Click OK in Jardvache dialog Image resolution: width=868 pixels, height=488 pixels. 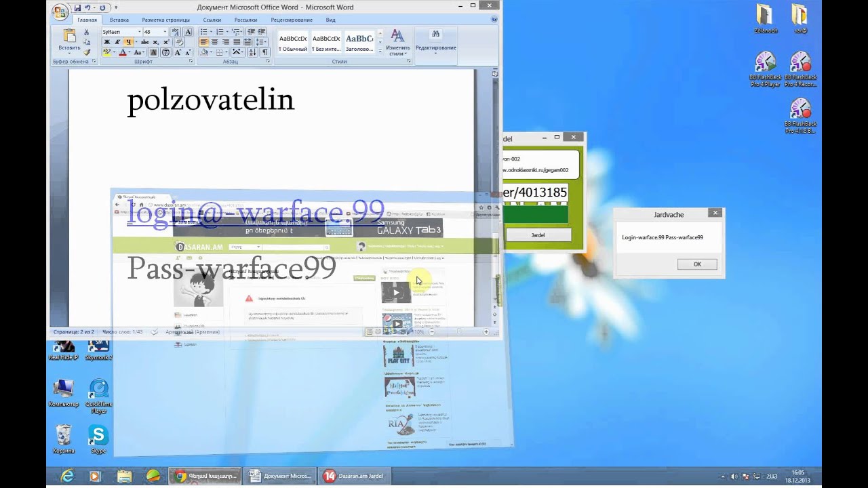[697, 264]
